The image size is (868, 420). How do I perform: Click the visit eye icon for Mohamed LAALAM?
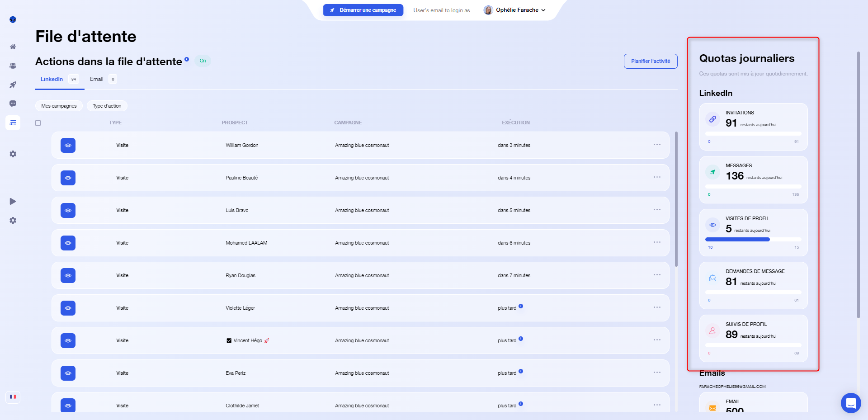(68, 243)
